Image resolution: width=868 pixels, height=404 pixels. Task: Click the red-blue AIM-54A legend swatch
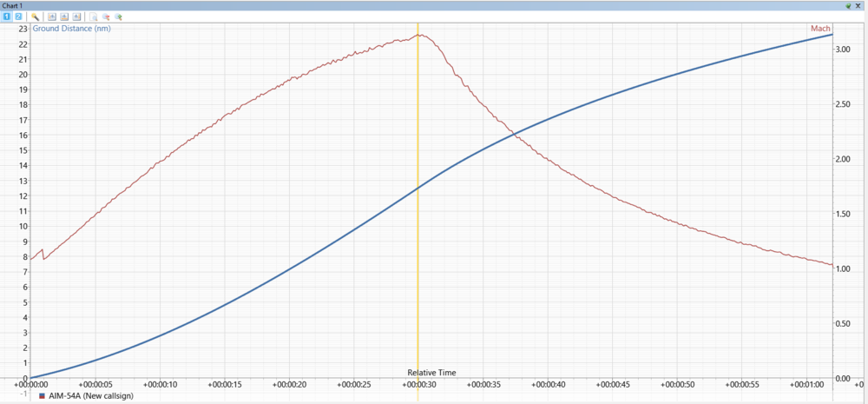pyautogui.click(x=42, y=396)
